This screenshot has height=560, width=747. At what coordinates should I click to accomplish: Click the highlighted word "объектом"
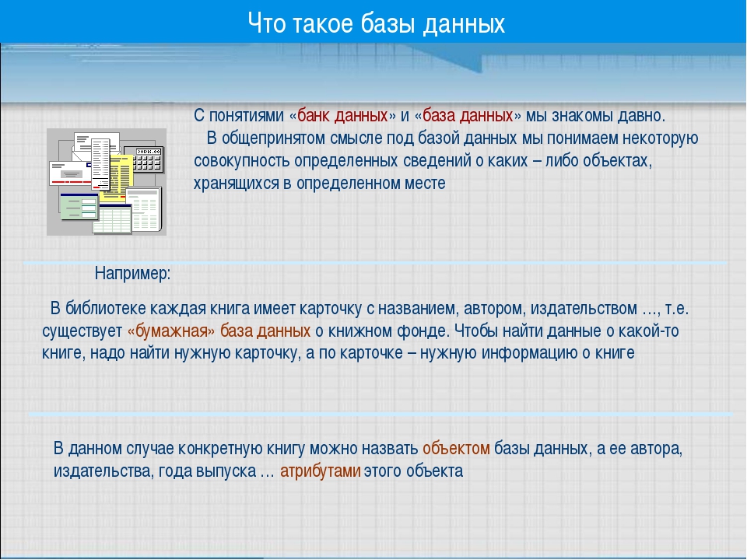tap(456, 449)
